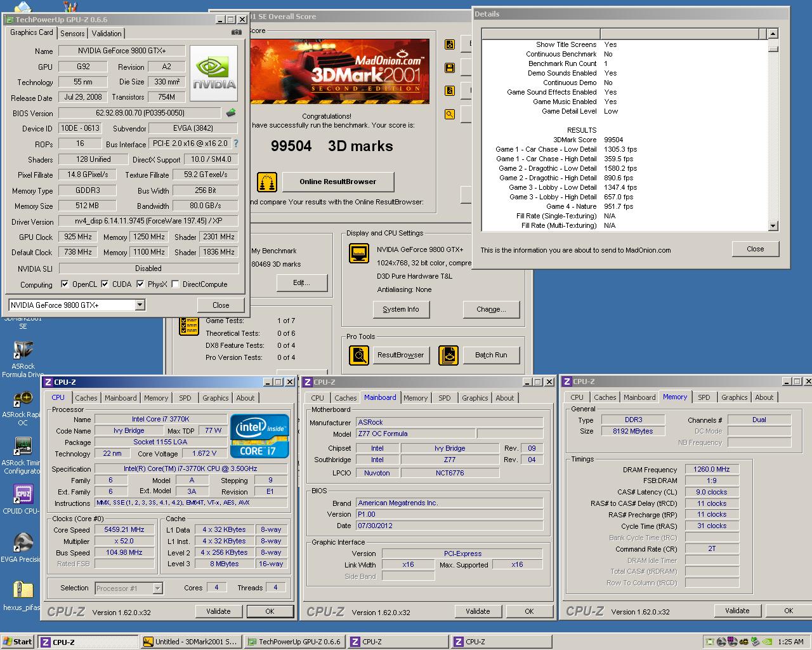The width and height of the screenshot is (812, 650).
Task: Click the Batch Run icon in Pro Tools
Action: [x=448, y=355]
